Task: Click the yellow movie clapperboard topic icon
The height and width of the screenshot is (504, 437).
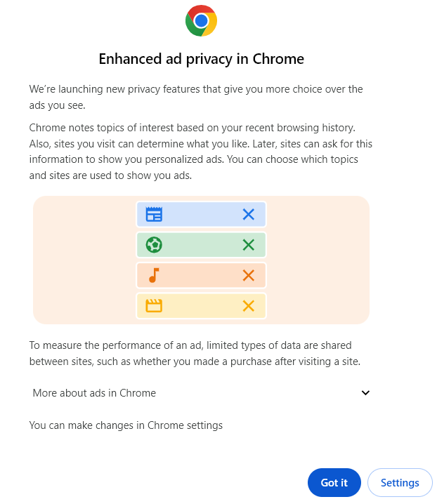Action: point(154,305)
